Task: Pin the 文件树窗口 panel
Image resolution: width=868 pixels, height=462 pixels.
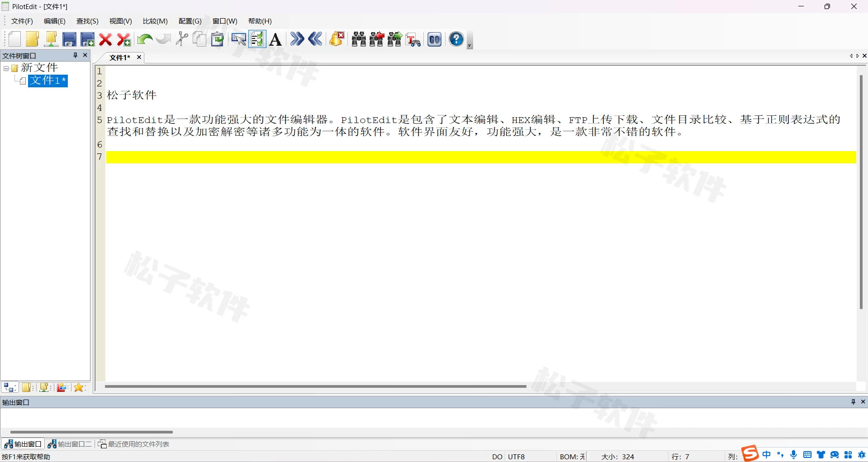Action: [x=75, y=55]
